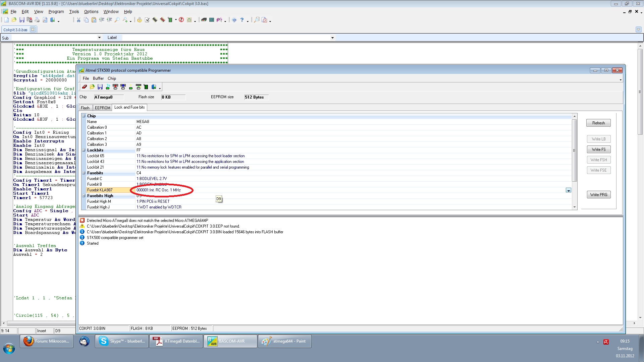644x362 pixels.
Task: Click the Refresh button
Action: coord(598,123)
